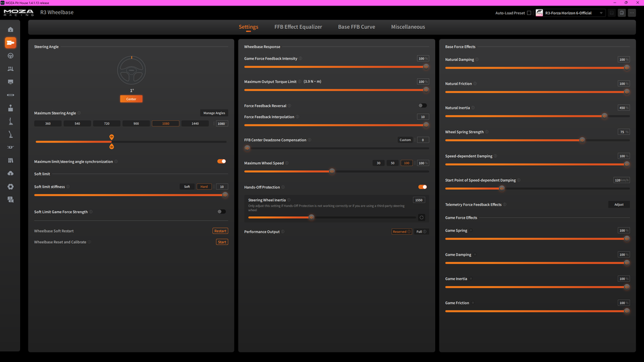
Task: Open the books library icon in the sidebar
Action: 11,160
